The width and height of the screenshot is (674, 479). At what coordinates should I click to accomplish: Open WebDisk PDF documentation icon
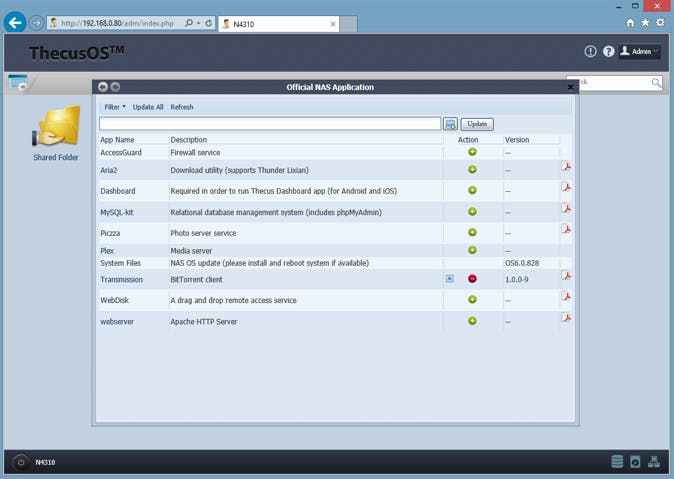(566, 296)
